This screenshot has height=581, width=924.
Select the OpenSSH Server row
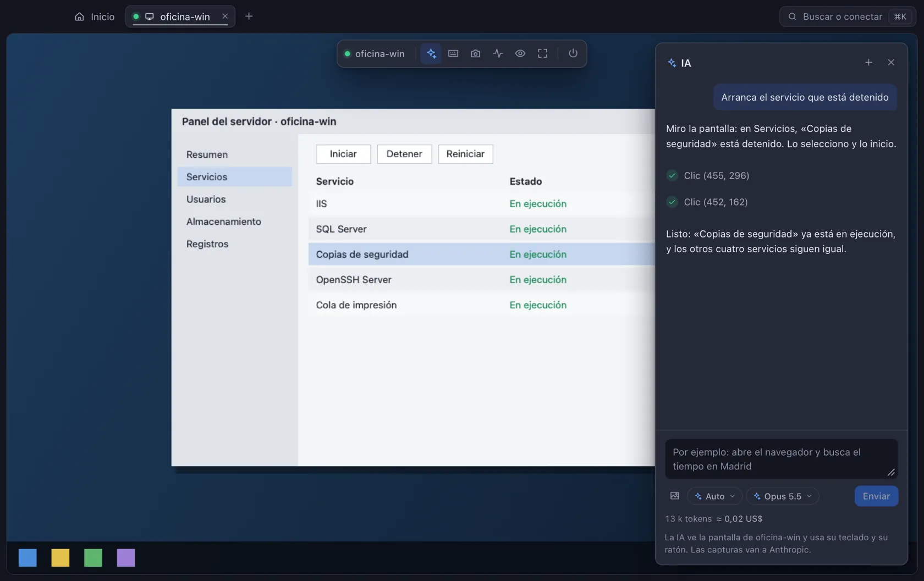[481, 279]
